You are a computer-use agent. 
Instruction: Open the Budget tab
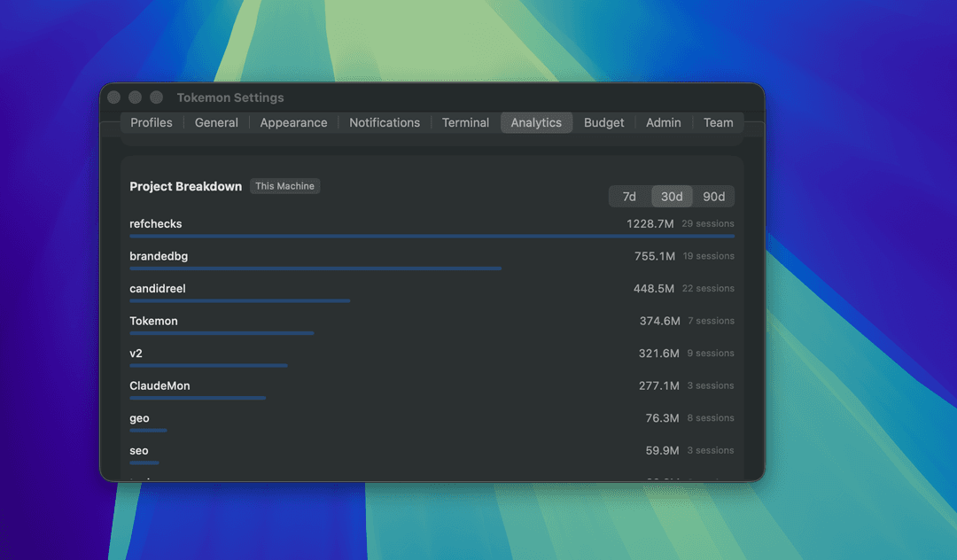pos(603,122)
